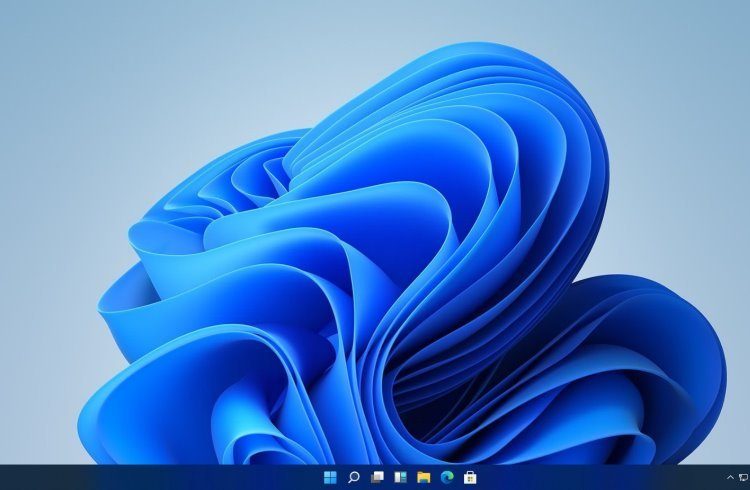This screenshot has width=750, height=490.
Task: Open Task View on the taskbar
Action: click(x=377, y=478)
